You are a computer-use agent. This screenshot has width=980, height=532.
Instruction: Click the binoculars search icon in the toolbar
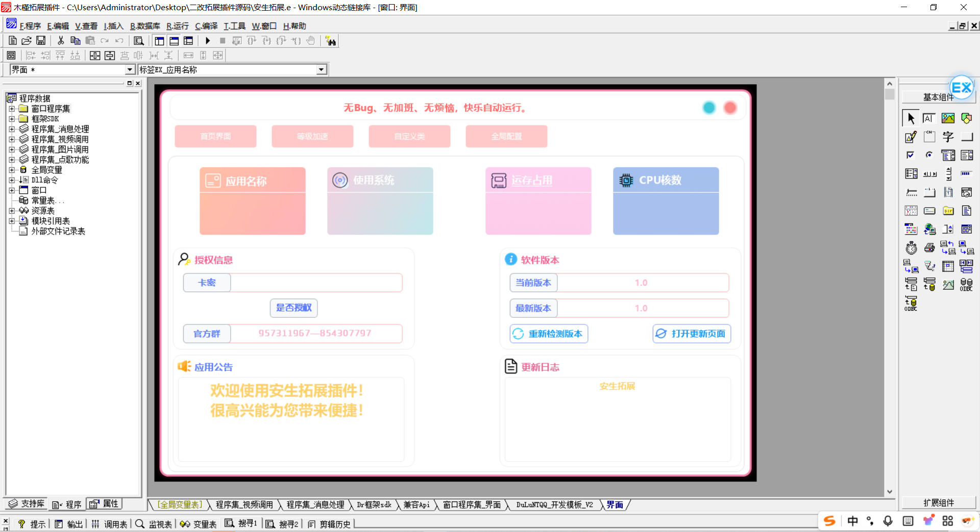click(331, 41)
